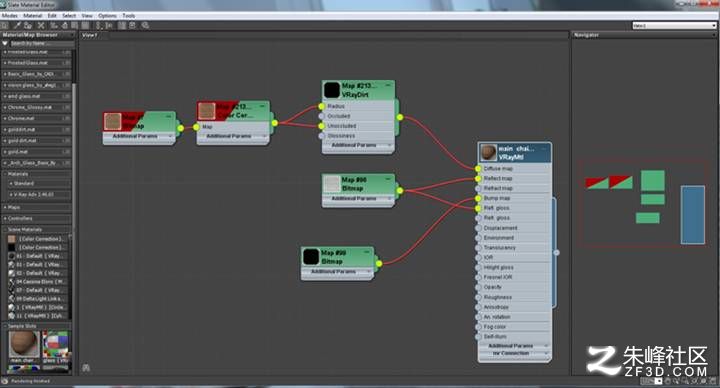720x388 pixels.
Task: Collapse the main chair VRayMtl node
Action: click(545, 149)
